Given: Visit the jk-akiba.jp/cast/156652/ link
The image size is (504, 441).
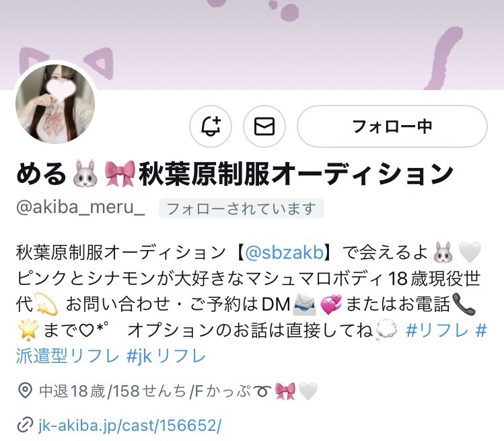Looking at the screenshot, I should pos(130,426).
